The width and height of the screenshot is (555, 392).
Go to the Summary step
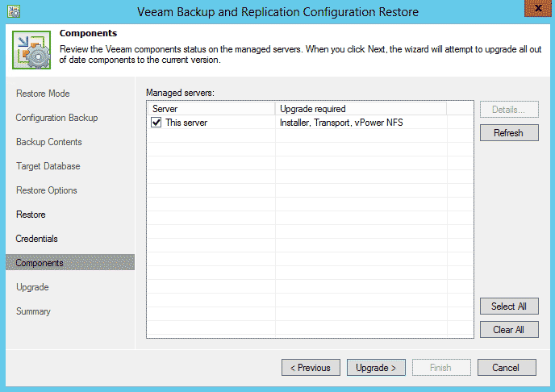coord(33,311)
